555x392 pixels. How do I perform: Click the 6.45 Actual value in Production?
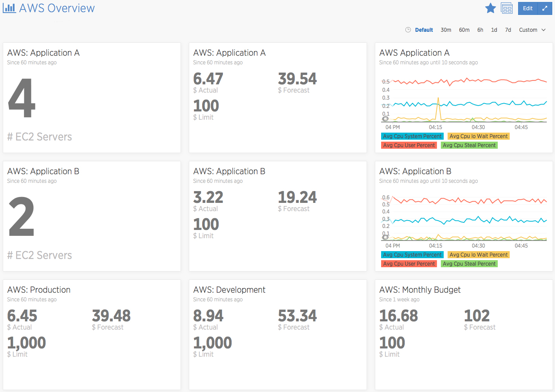[x=22, y=316]
